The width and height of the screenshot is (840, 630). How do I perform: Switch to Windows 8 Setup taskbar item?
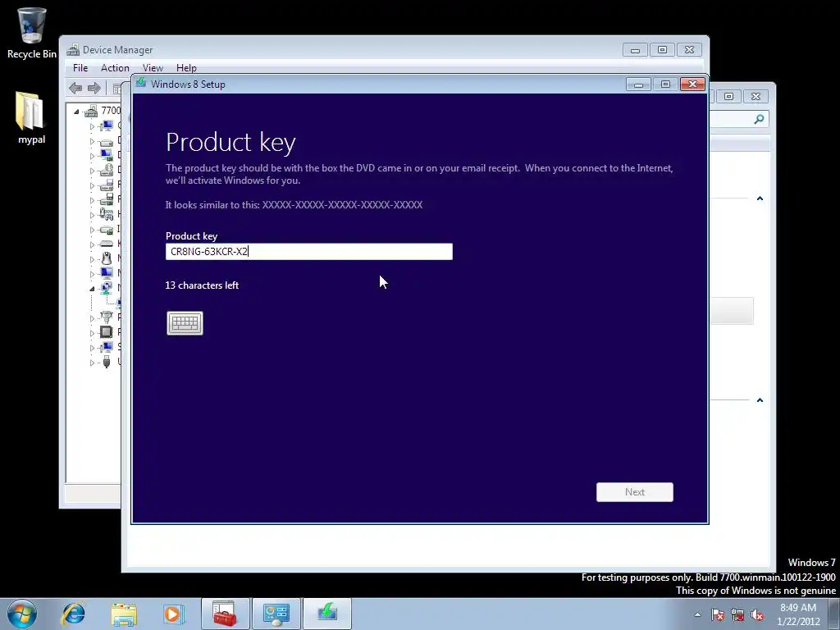[x=327, y=614]
